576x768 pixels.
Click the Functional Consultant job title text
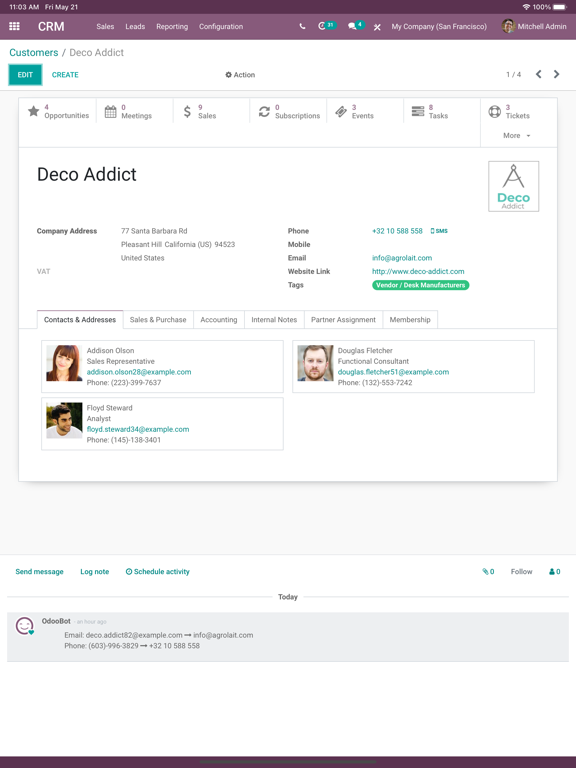coord(373,361)
